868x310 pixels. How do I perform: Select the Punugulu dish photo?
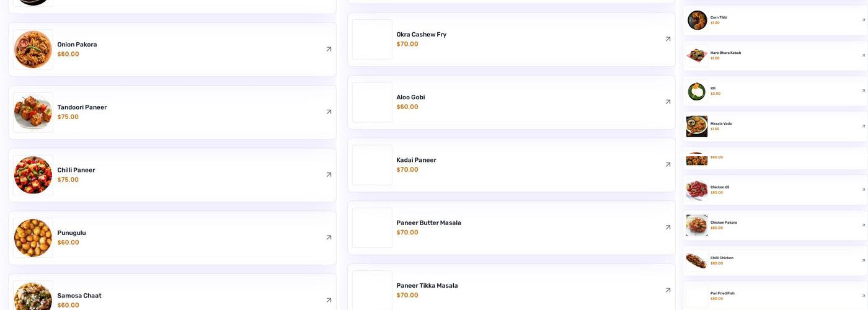[x=33, y=237]
